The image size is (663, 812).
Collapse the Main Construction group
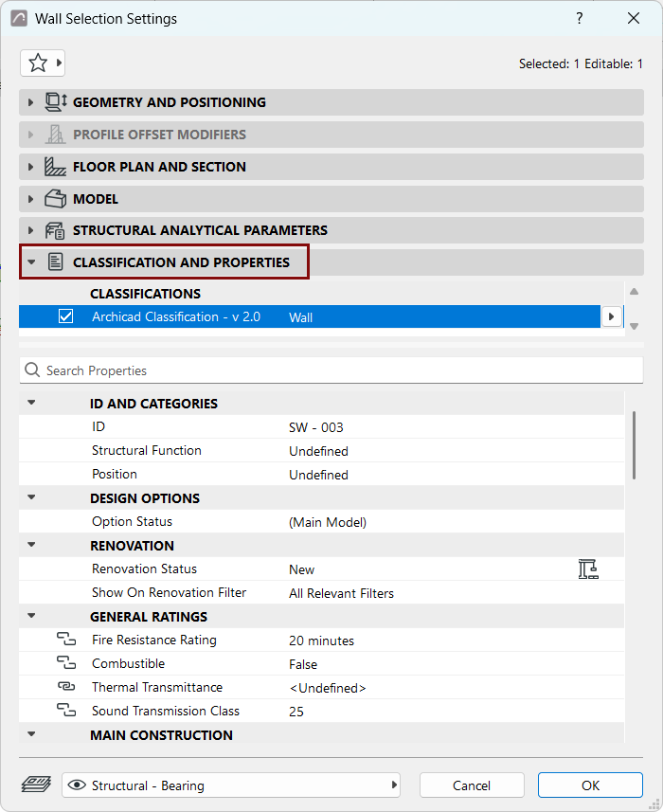pos(31,733)
